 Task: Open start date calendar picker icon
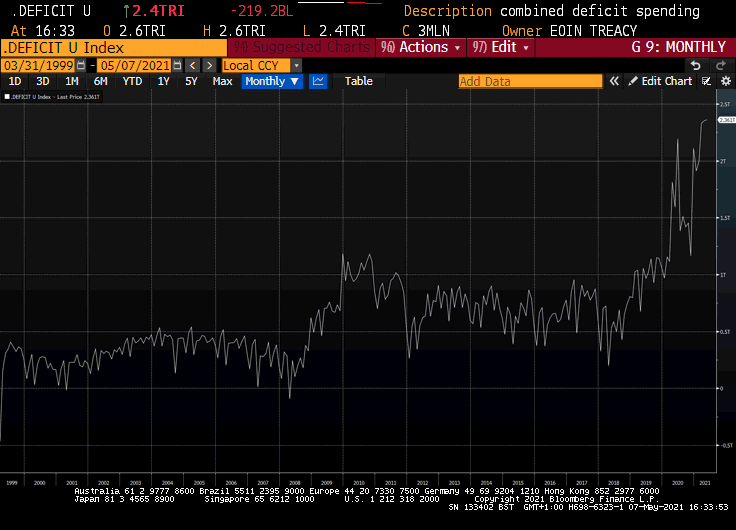[x=82, y=65]
